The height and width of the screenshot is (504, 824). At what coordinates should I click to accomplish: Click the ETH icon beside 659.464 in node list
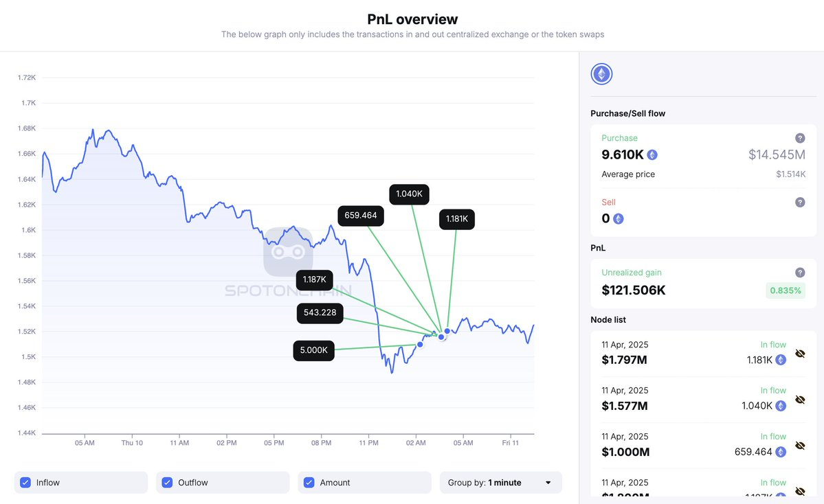781,452
